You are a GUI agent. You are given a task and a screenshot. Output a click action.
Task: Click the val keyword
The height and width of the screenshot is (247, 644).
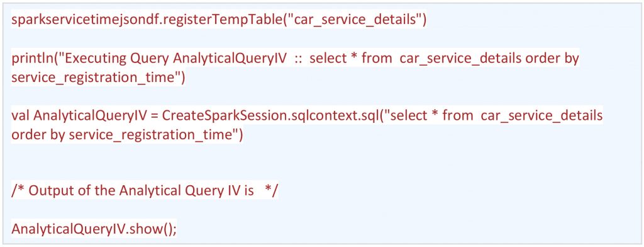click(21, 116)
